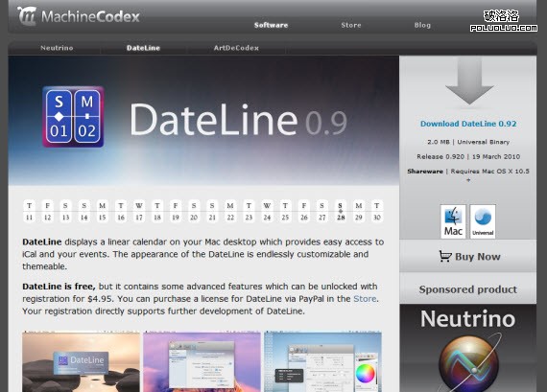This screenshot has height=392, width=547.
Task: Open the Software menu
Action: [271, 25]
